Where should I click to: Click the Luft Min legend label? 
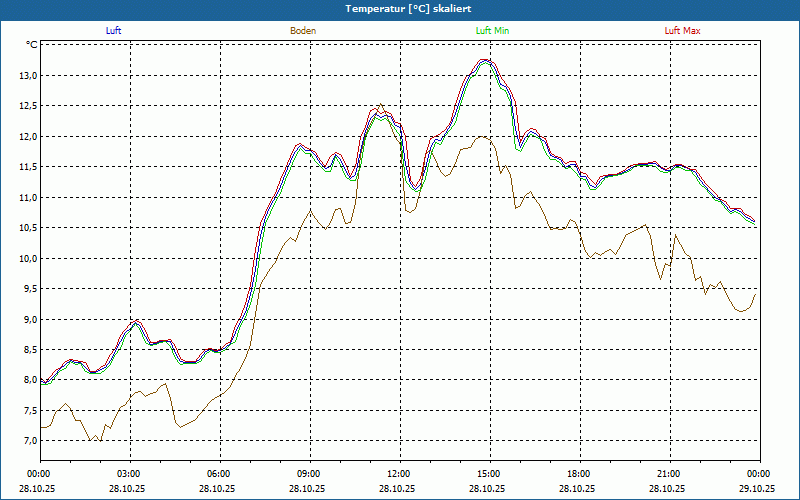point(493,31)
